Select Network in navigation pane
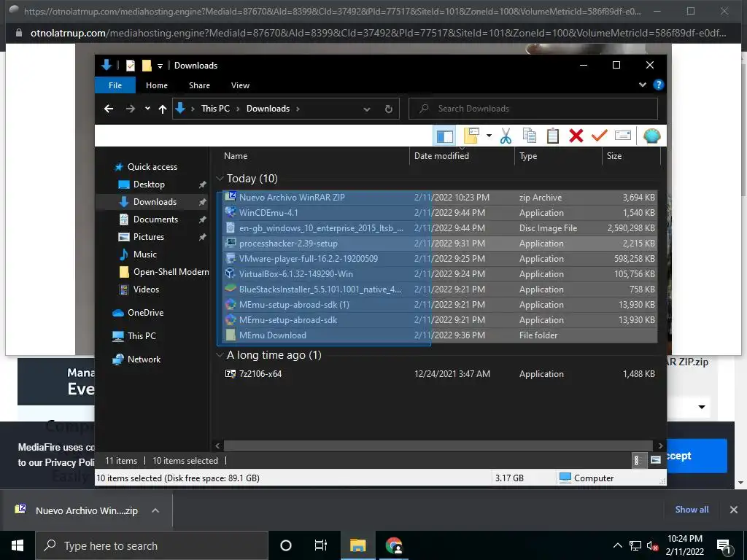This screenshot has height=560, width=747. tap(144, 359)
